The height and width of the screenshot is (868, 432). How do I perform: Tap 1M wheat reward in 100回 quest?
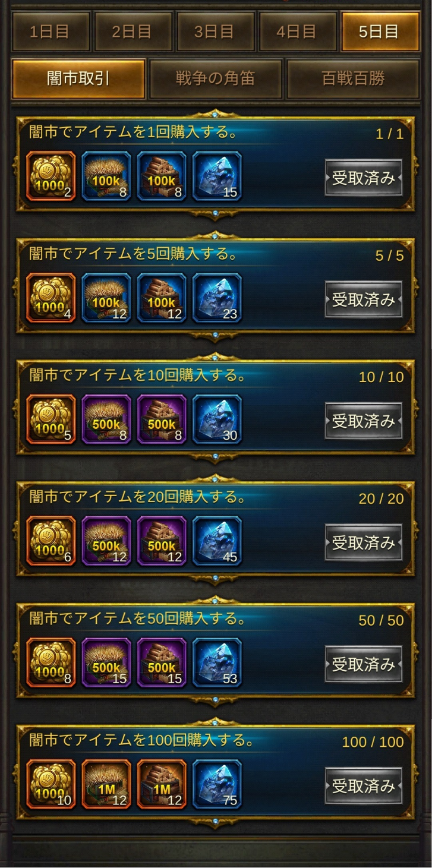pos(106,784)
